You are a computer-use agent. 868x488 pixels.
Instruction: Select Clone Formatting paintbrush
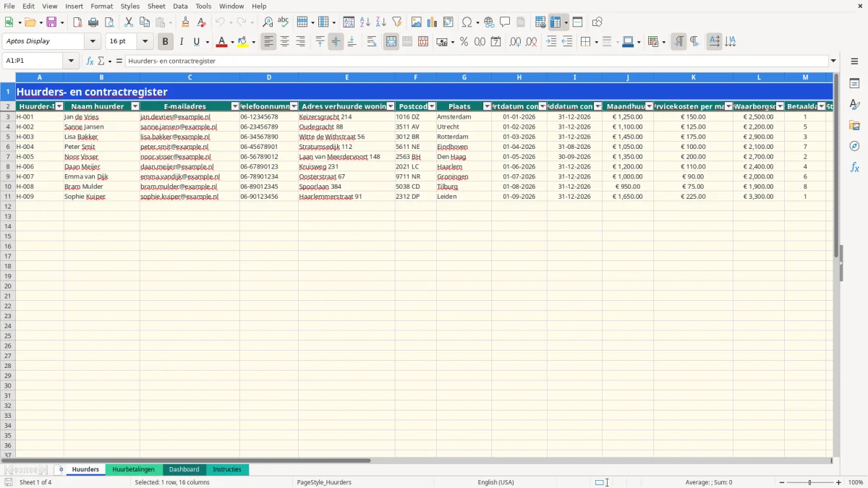pyautogui.click(x=186, y=22)
